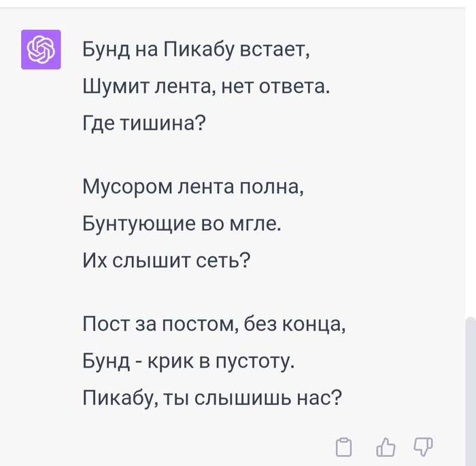
Task: Click the line "Бунд - крик в пустоту."
Action: coord(189,360)
